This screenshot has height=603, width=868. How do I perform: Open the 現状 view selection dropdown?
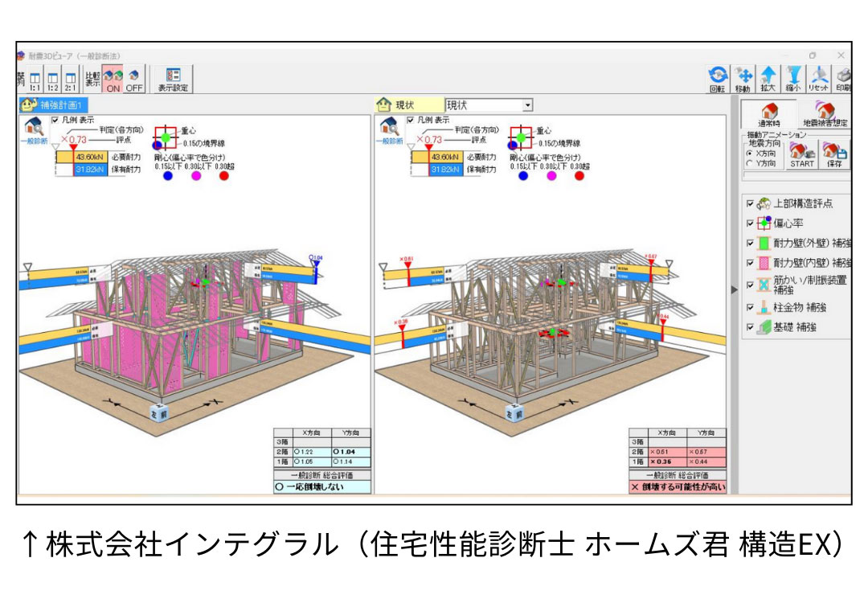(526, 105)
